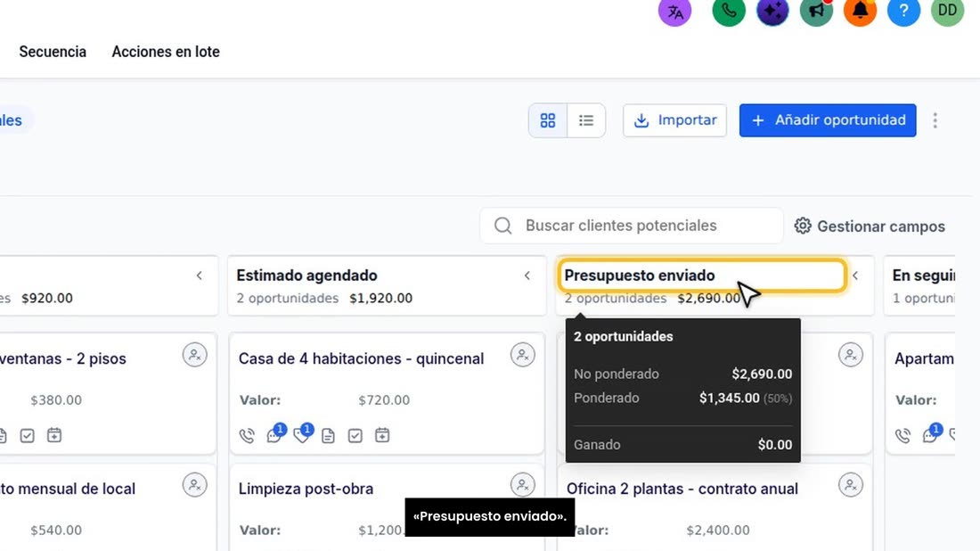Click the $1,920.00 Estimado agendado total
This screenshot has width=980, height=551.
click(x=380, y=299)
